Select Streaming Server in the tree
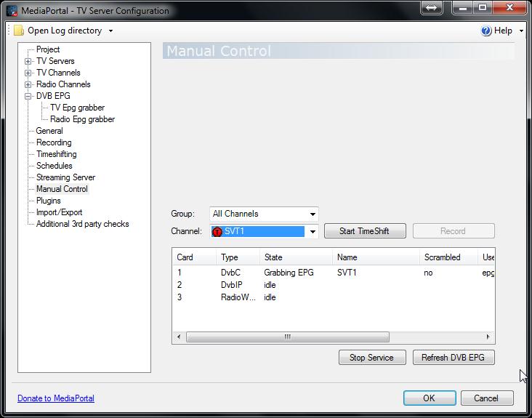Viewport: 532px width, 418px height. tap(66, 177)
